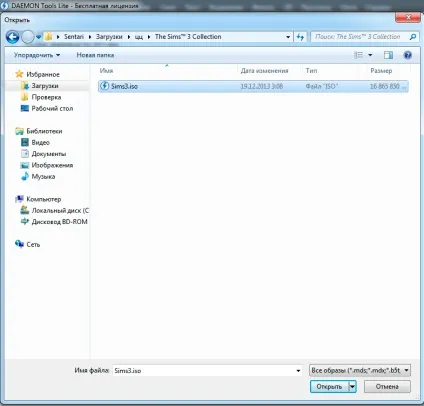Screen dimensions: 424x406
Task: Open the Открыть button split arrow
Action: pos(352,387)
